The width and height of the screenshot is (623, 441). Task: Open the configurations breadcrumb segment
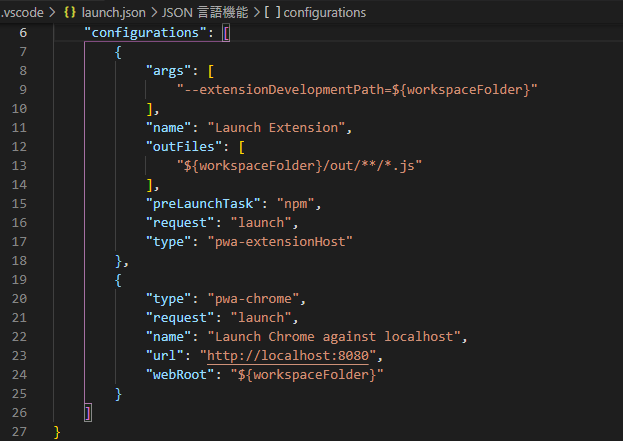click(324, 13)
